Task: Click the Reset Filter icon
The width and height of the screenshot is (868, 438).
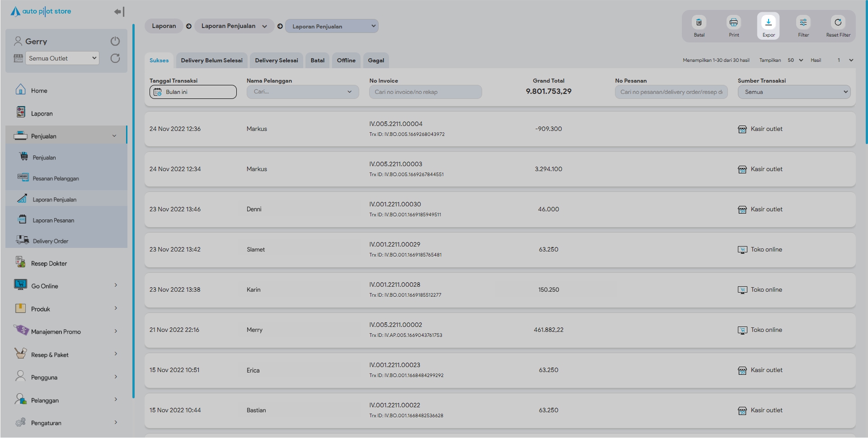Action: (838, 23)
